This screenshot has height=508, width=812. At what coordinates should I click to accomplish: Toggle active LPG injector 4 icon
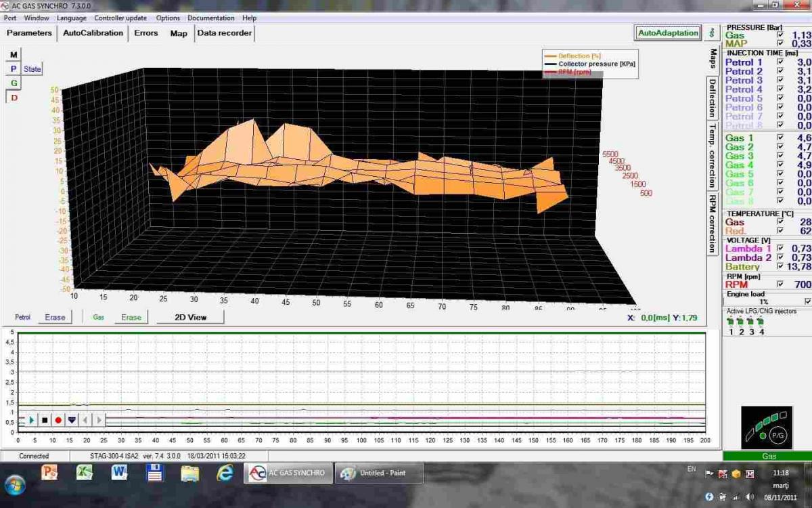(x=762, y=322)
